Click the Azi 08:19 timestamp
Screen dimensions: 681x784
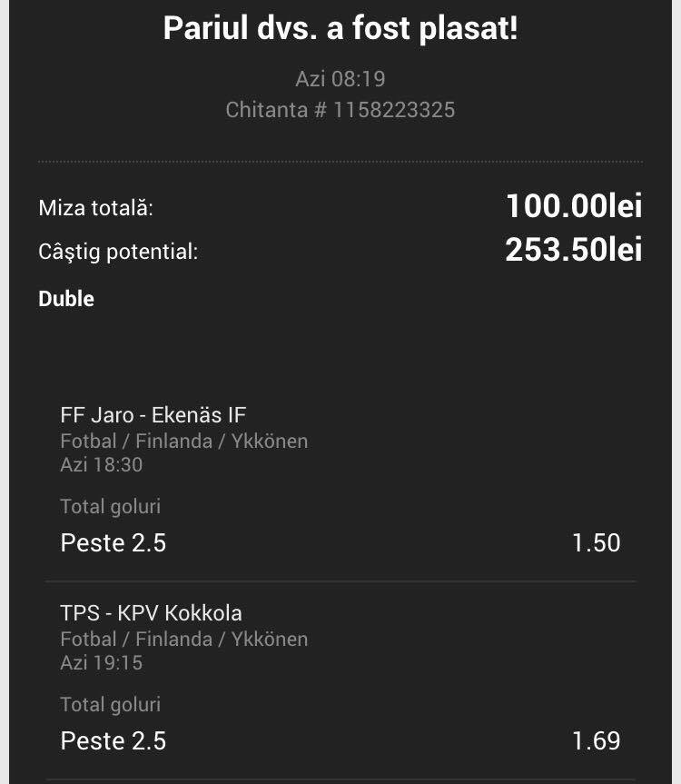[340, 79]
